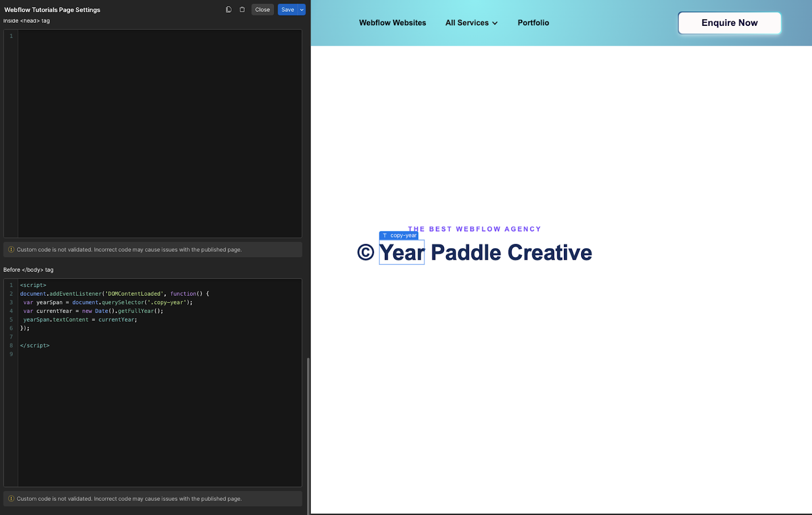
Task: Save the page settings
Action: [288, 10]
